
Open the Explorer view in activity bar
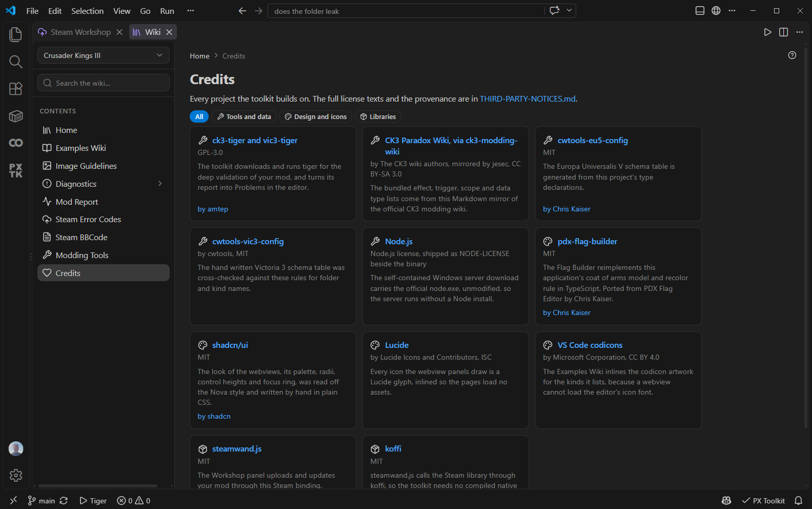16,34
